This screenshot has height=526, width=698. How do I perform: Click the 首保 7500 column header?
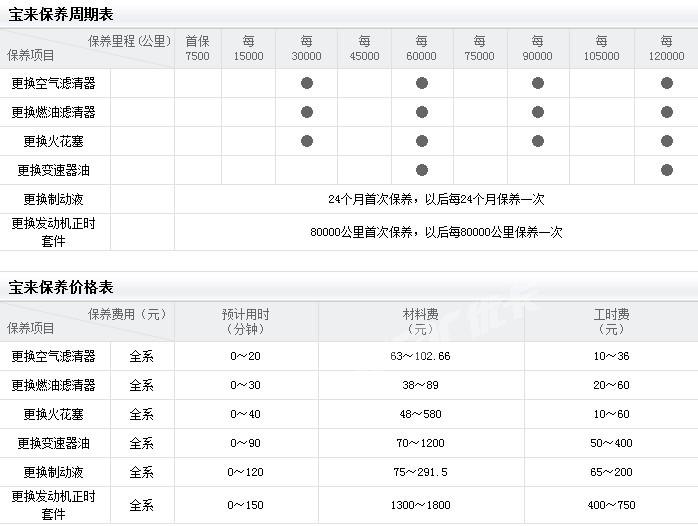click(198, 49)
